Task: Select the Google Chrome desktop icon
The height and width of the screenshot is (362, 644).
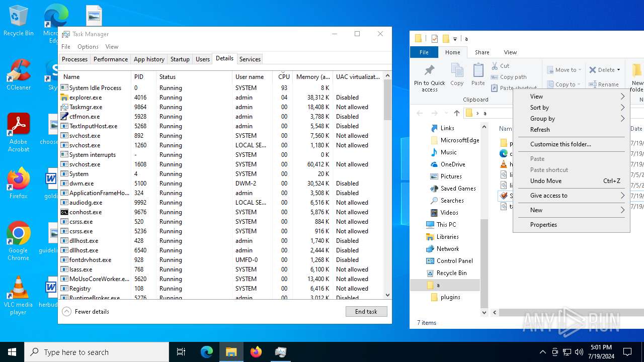Action: pyautogui.click(x=18, y=241)
